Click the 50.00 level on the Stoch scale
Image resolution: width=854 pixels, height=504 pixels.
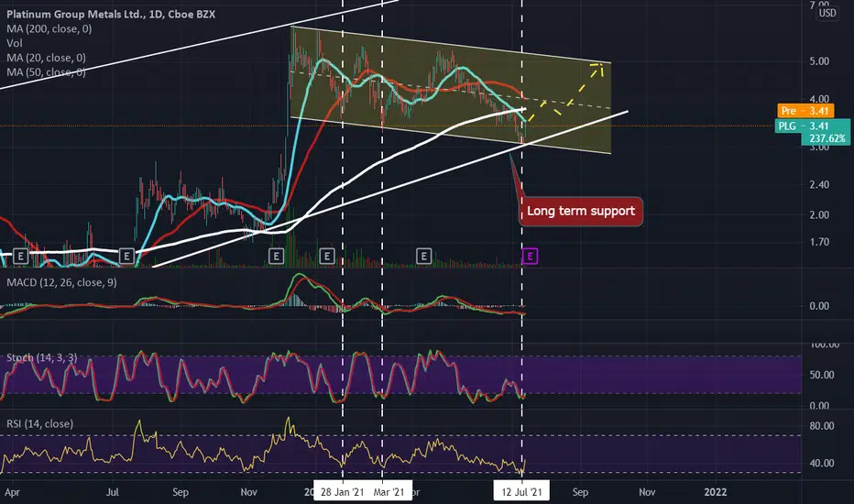click(821, 375)
